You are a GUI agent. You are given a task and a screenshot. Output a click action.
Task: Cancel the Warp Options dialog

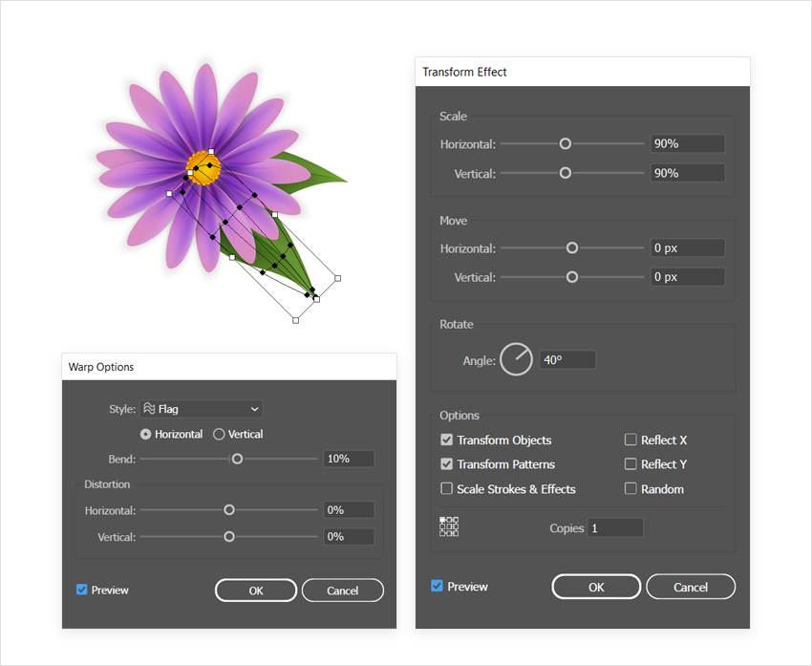tap(342, 591)
